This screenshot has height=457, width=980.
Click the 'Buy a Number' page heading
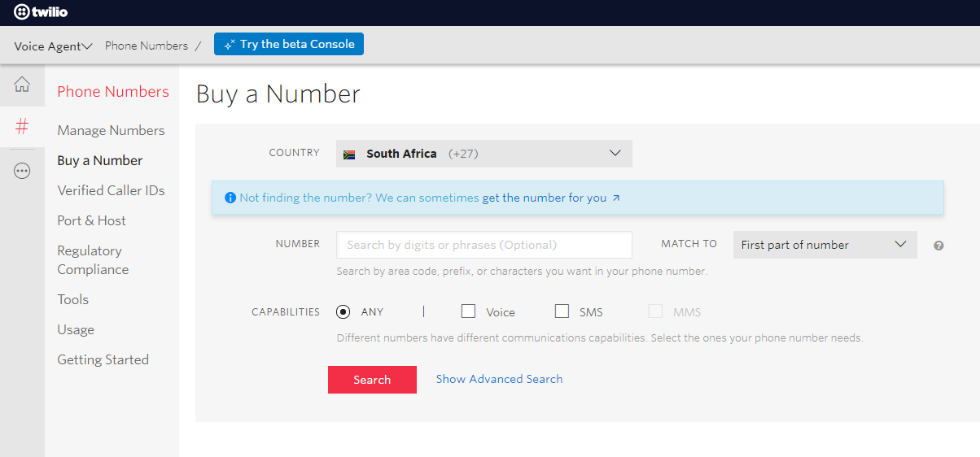278,94
